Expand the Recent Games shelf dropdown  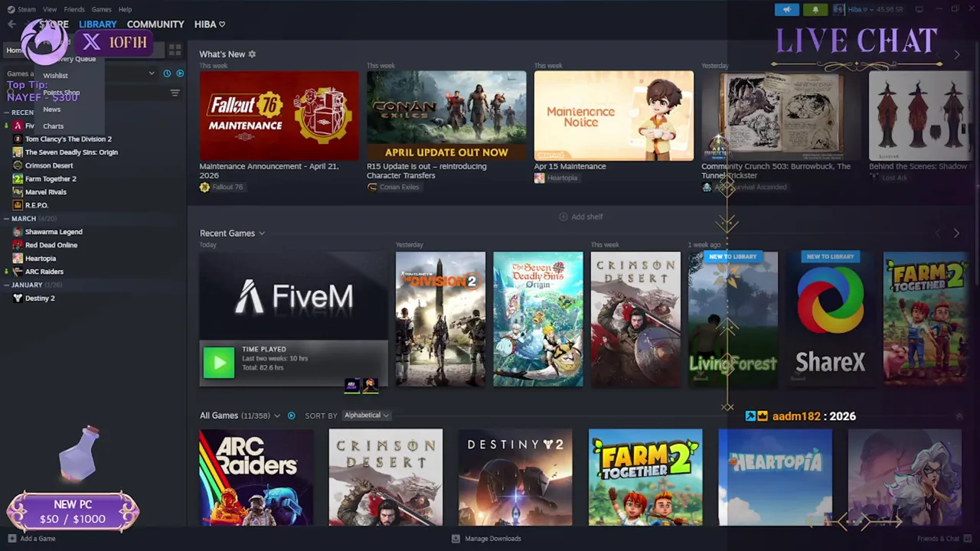(x=261, y=233)
